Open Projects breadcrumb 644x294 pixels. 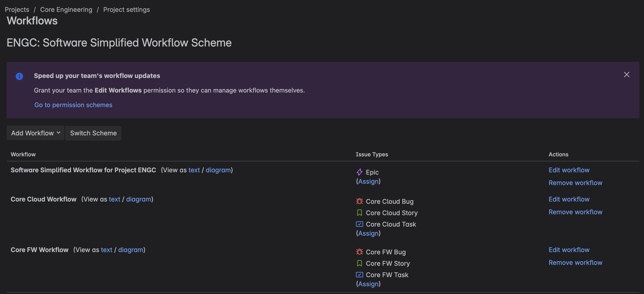(x=17, y=10)
